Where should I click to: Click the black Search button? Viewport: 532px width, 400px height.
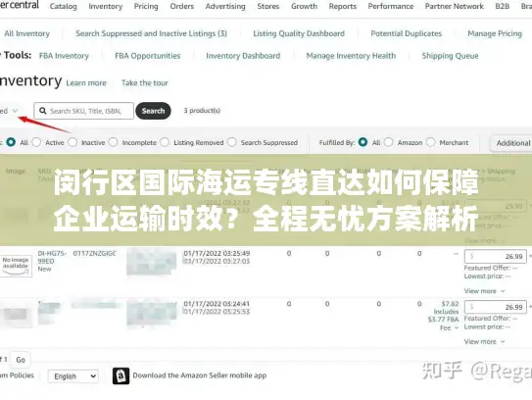(x=153, y=111)
